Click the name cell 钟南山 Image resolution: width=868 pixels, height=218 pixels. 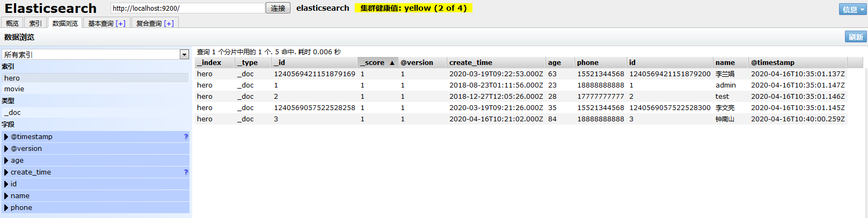pyautogui.click(x=725, y=119)
